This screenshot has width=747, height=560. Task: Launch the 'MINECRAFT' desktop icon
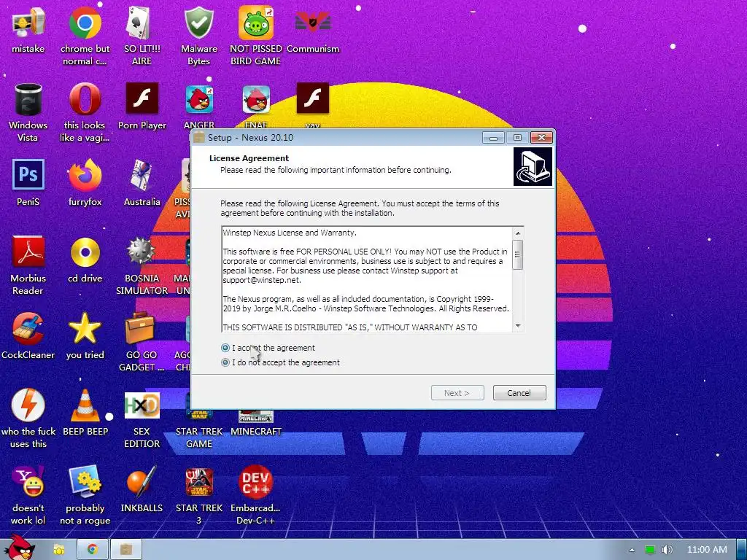coord(256,423)
